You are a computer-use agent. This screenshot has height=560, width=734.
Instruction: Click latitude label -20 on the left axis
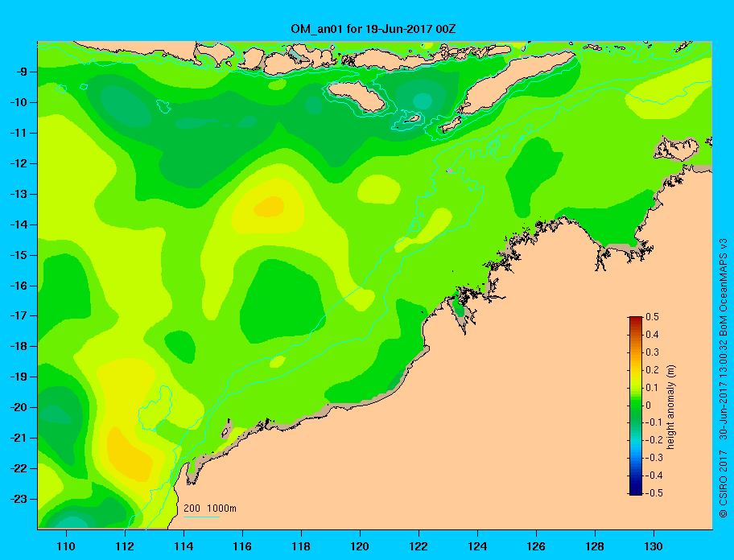18,407
